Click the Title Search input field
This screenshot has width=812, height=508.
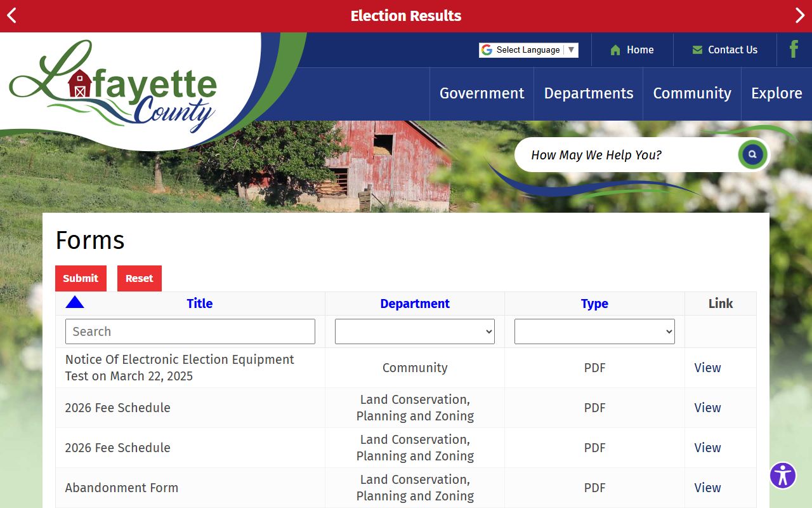[x=190, y=331]
